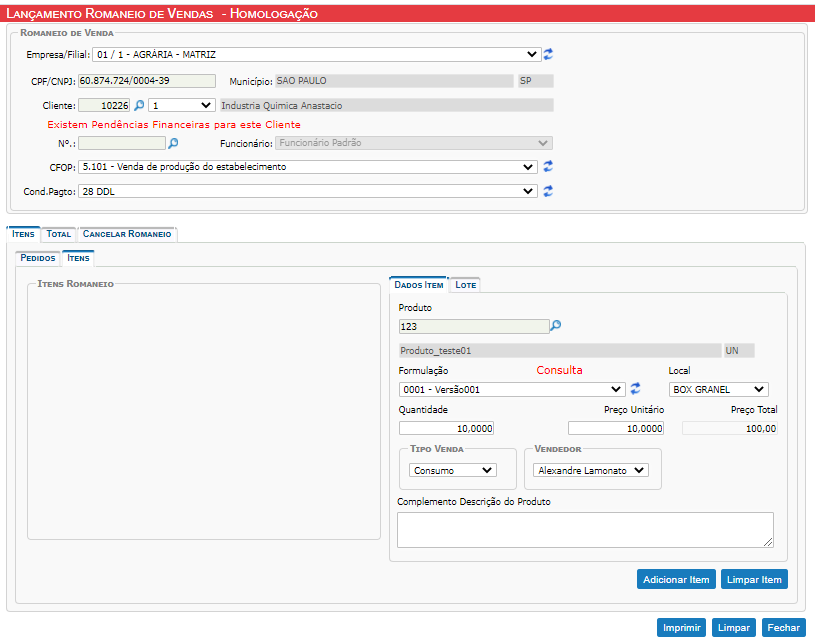Screen dimensions: 815x642
Task: Switch to the Total tab
Action: point(59,234)
